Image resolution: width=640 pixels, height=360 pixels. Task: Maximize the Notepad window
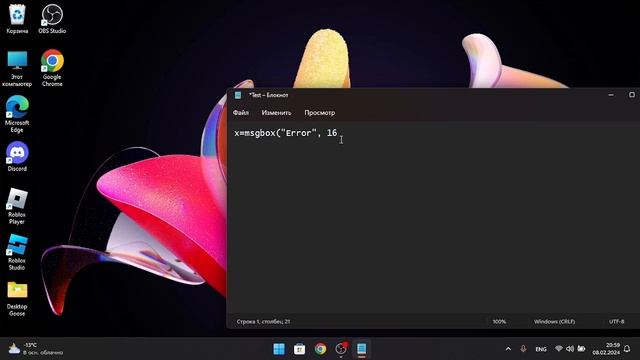coord(631,95)
